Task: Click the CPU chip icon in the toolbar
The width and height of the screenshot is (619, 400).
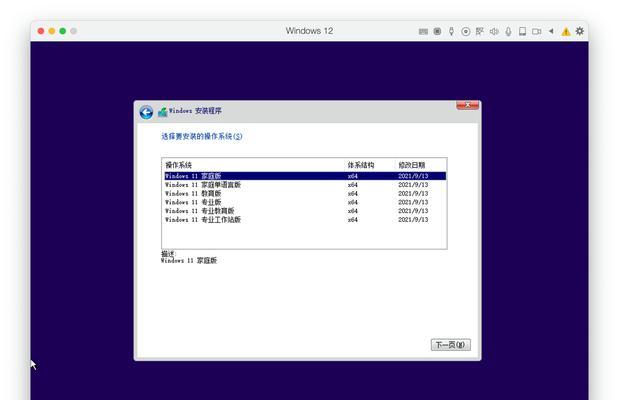Action: [x=437, y=31]
